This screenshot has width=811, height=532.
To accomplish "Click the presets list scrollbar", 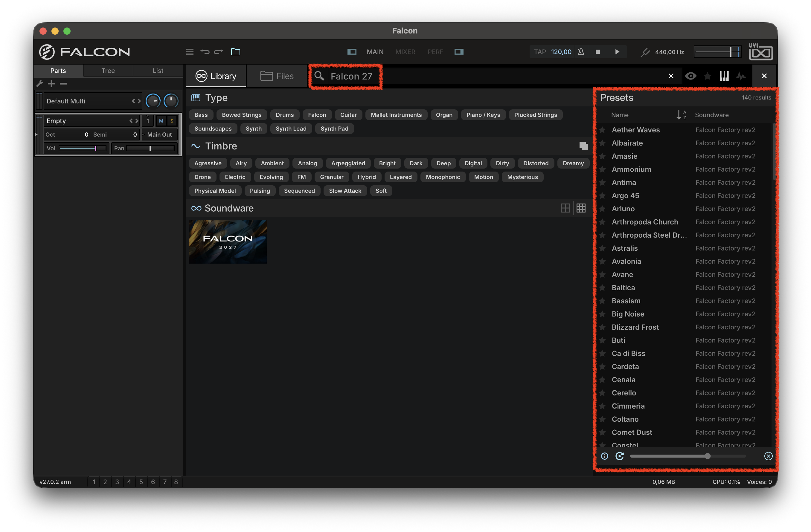I will click(774, 151).
